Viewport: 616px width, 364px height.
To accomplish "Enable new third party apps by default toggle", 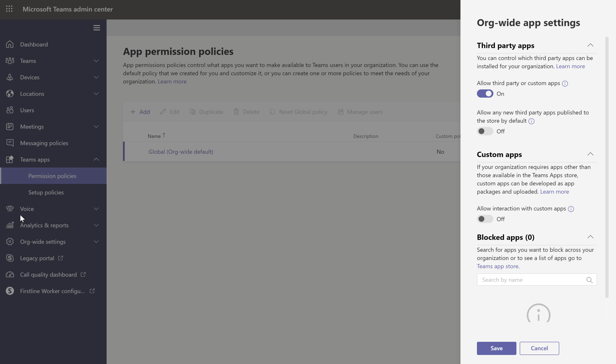I will pos(485,131).
